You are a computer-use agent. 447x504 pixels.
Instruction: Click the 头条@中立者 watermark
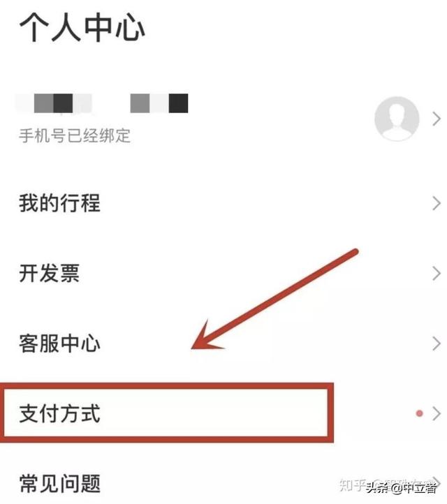402,487
